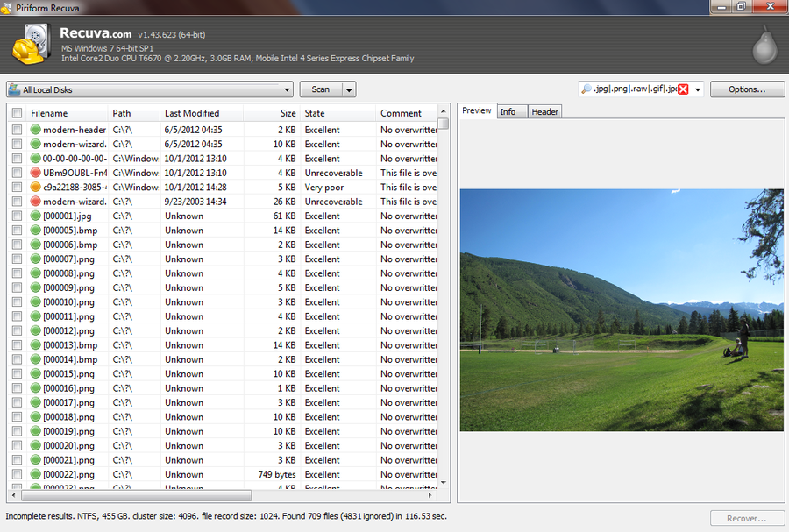The height and width of the screenshot is (532, 789).
Task: Click the Piriform pear logo
Action: coord(764,44)
